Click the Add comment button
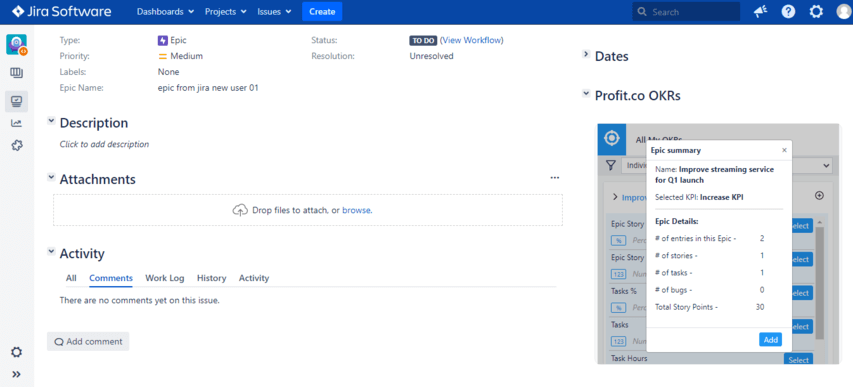The width and height of the screenshot is (853, 387). 88,341
